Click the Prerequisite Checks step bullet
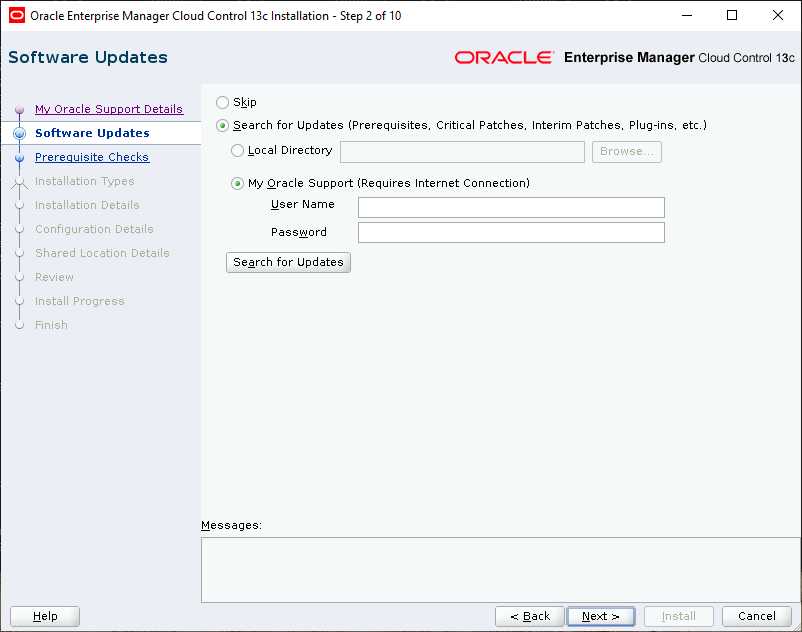Image resolution: width=802 pixels, height=632 pixels. (19, 157)
